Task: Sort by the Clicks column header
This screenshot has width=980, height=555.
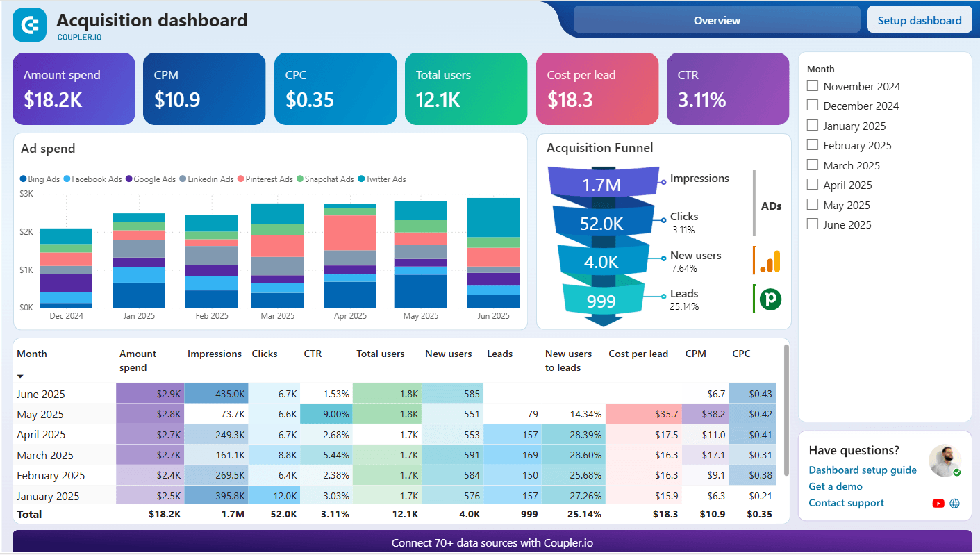Action: pyautogui.click(x=265, y=354)
